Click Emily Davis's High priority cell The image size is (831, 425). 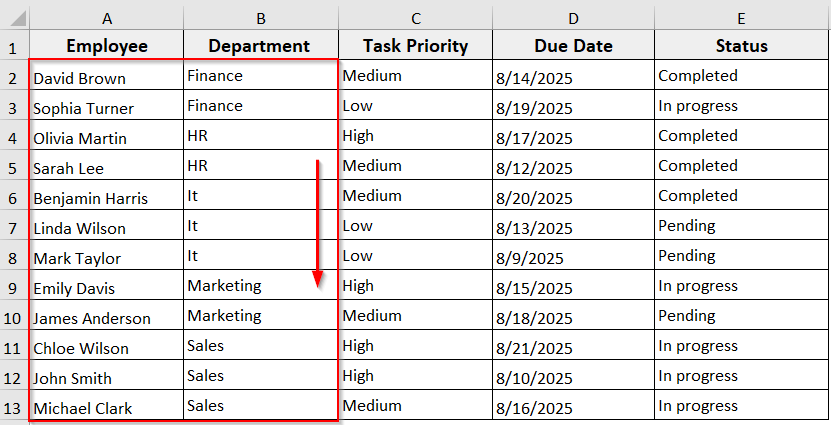415,287
